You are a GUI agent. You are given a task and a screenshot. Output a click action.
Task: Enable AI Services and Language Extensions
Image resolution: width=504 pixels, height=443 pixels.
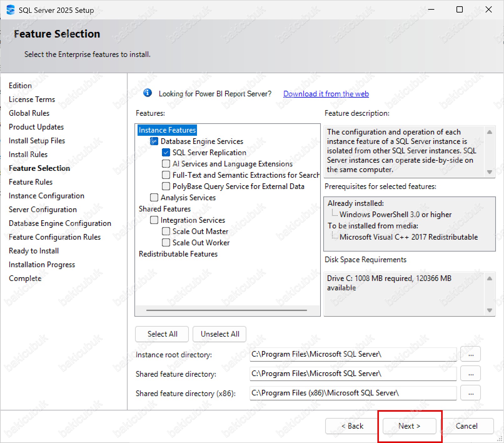click(x=166, y=164)
